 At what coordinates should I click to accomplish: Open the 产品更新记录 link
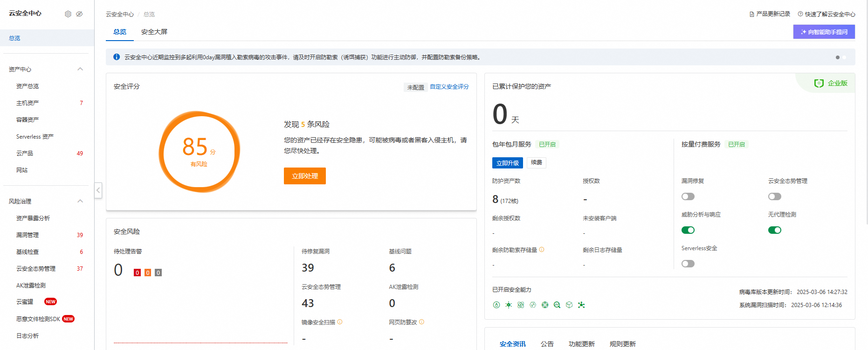pyautogui.click(x=773, y=14)
